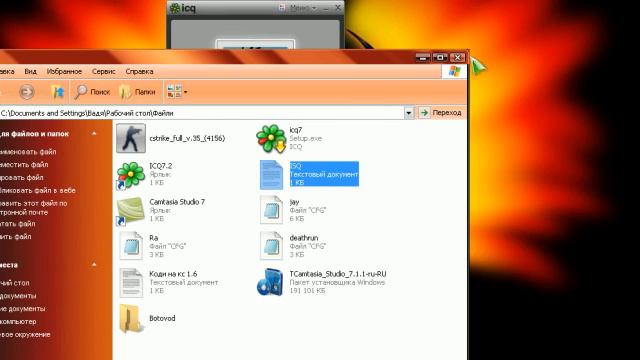640x360 pixels.
Task: Open the Меню dropdown in ICQ window
Action: (303, 8)
